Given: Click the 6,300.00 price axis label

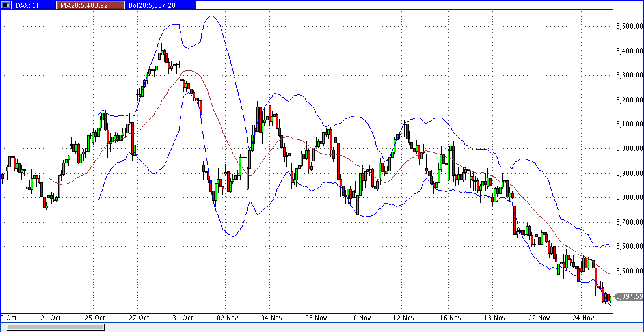Looking at the screenshot, I should click(x=629, y=76).
